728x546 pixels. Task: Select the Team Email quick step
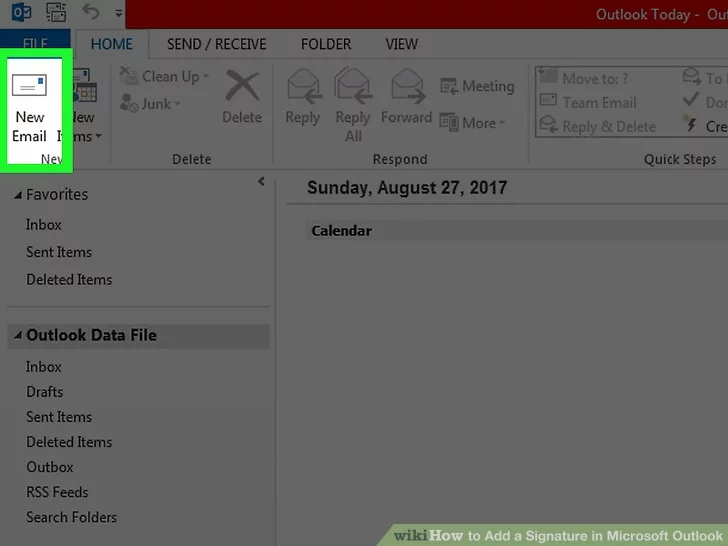coord(588,103)
